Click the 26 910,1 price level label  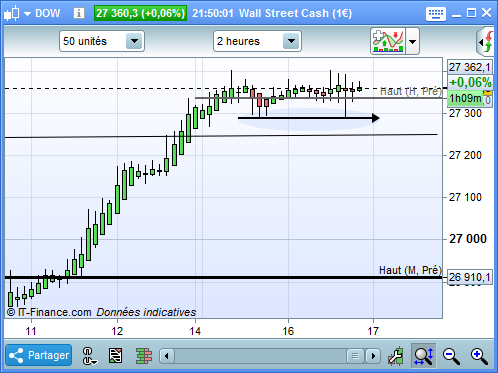469,277
